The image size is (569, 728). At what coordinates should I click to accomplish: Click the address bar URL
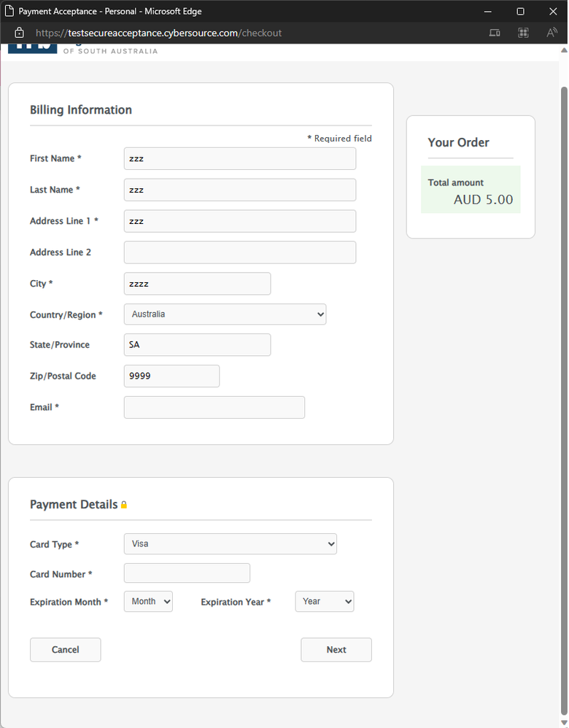click(x=158, y=33)
